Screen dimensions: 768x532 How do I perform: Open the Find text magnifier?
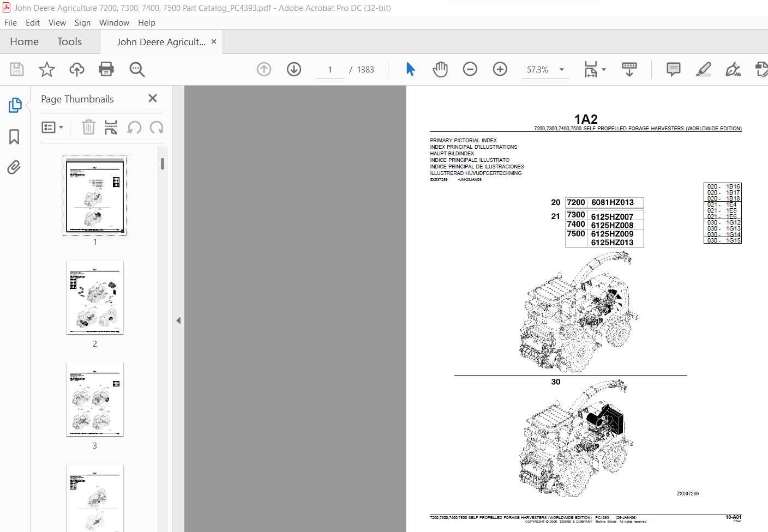pos(137,69)
